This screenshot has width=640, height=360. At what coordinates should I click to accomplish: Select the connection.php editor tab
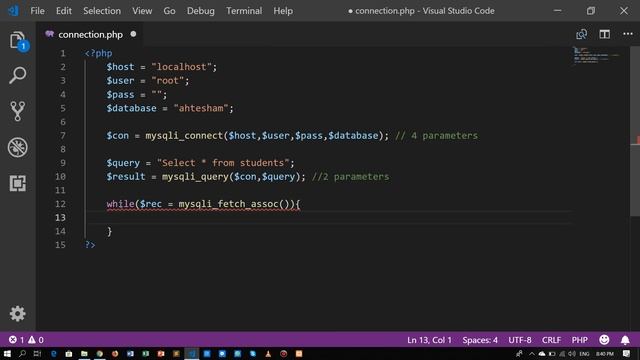pyautogui.click(x=90, y=34)
